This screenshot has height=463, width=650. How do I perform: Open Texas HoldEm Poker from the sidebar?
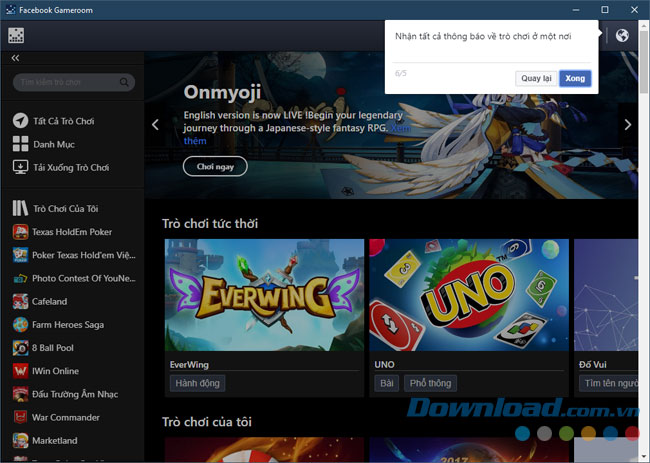coord(72,232)
